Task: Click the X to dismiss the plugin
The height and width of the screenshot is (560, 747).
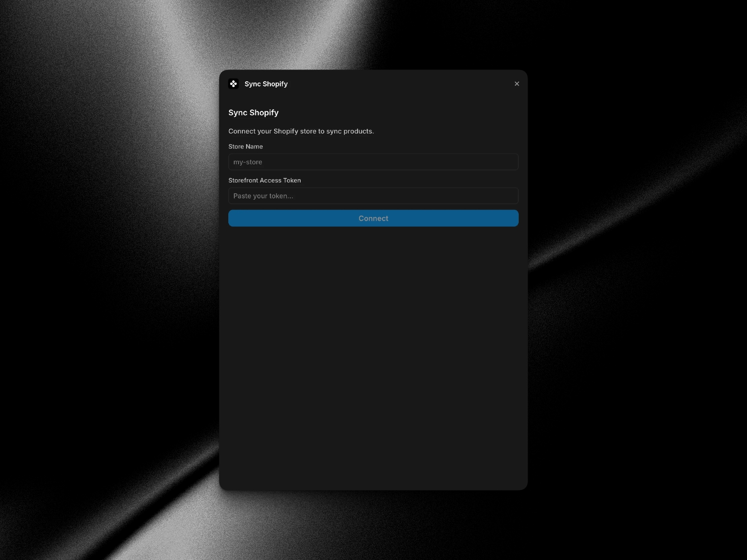Action: click(x=517, y=84)
